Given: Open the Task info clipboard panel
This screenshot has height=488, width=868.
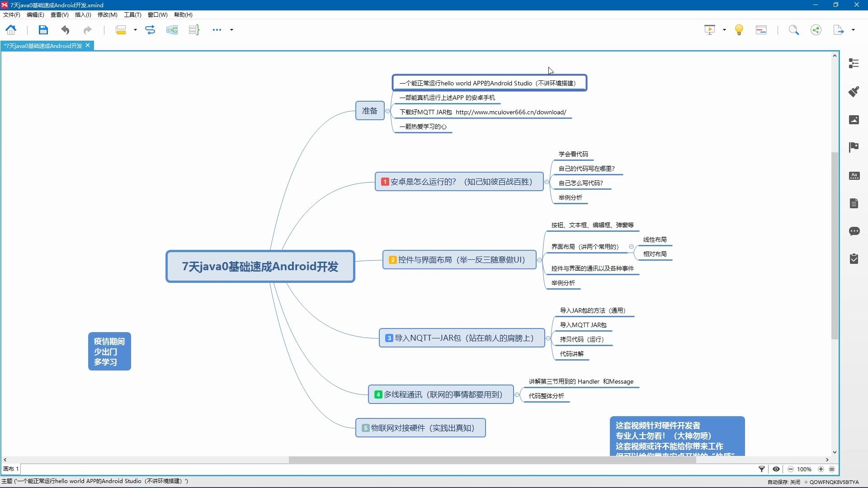Looking at the screenshot, I should (854, 259).
